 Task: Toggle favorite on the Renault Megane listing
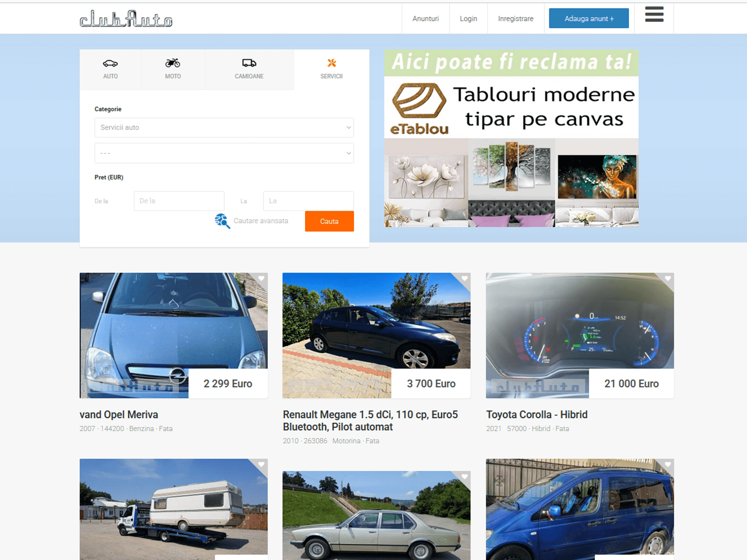[465, 279]
